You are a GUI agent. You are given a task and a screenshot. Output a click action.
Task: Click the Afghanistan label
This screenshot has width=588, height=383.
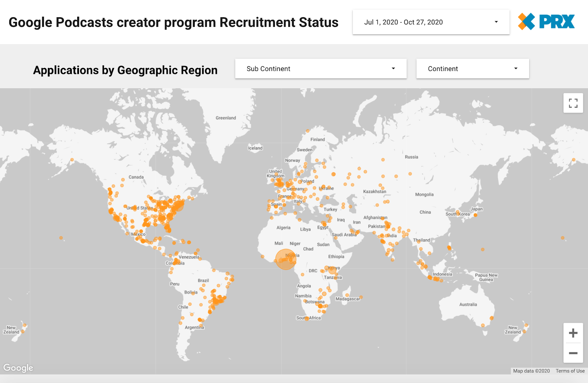(x=375, y=218)
